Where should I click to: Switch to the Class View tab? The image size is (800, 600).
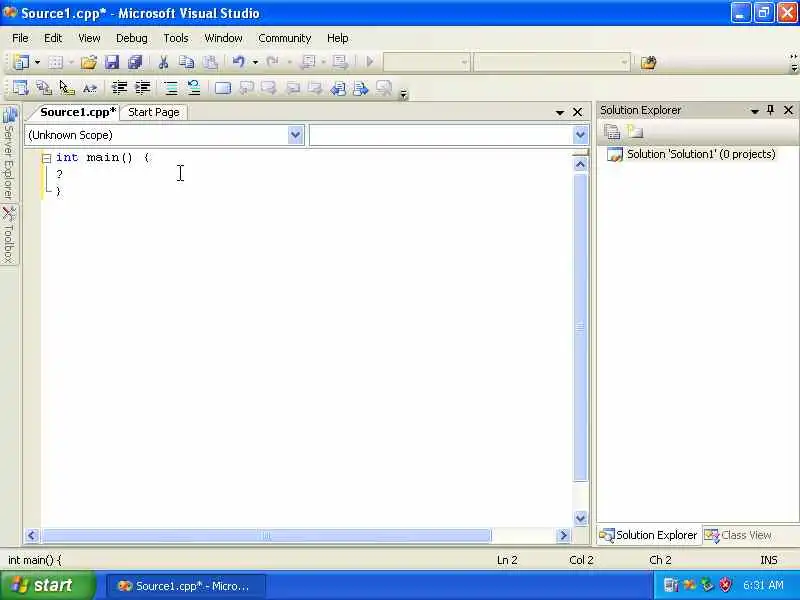point(738,535)
